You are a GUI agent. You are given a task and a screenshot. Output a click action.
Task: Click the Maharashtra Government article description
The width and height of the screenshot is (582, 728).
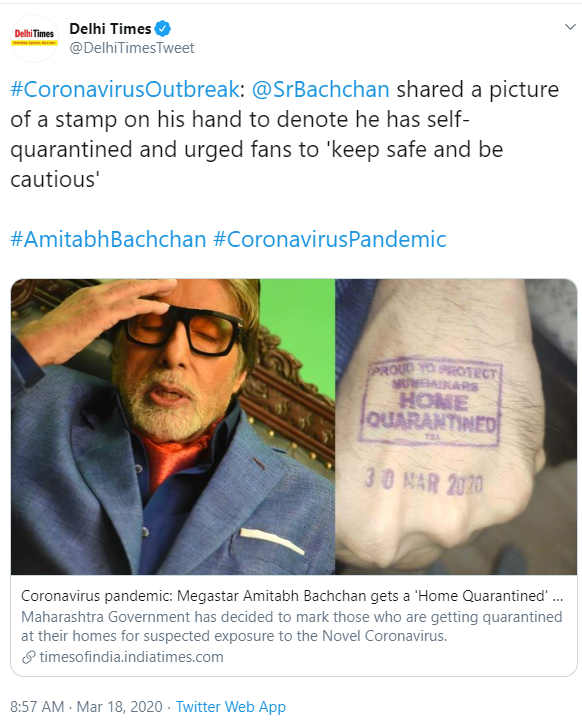(x=291, y=626)
